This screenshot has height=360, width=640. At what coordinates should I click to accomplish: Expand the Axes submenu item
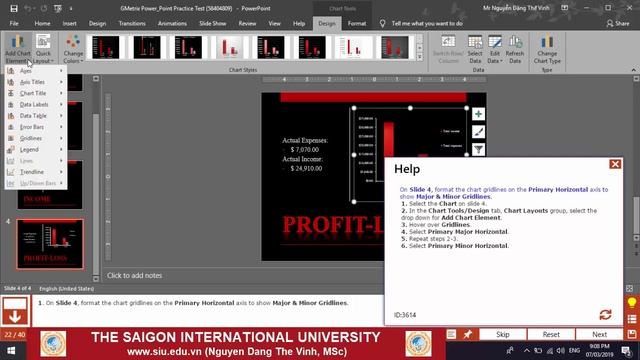[36, 71]
